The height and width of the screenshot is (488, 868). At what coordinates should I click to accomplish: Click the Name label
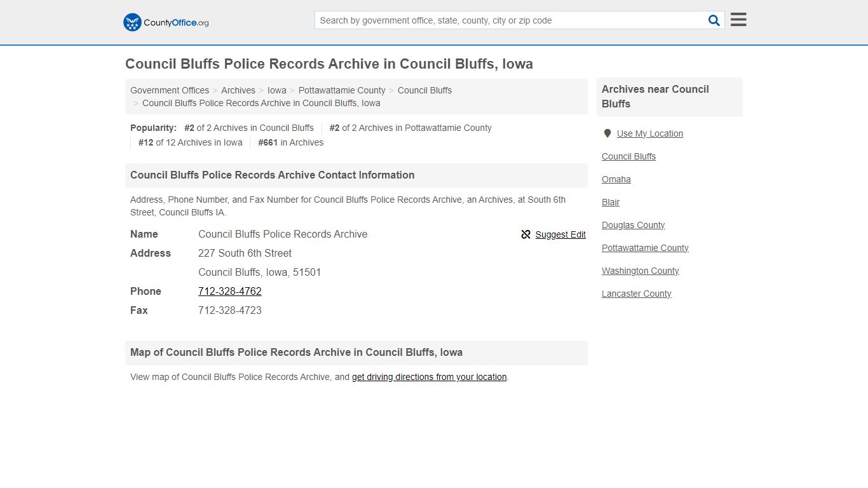coord(144,234)
